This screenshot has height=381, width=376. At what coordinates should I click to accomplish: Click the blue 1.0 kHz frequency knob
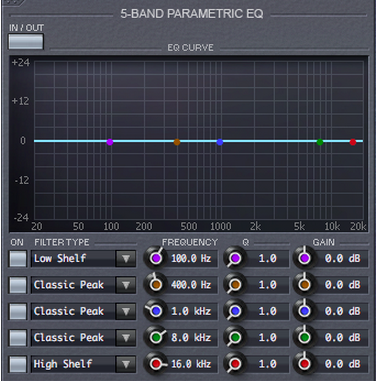pyautogui.click(x=155, y=311)
